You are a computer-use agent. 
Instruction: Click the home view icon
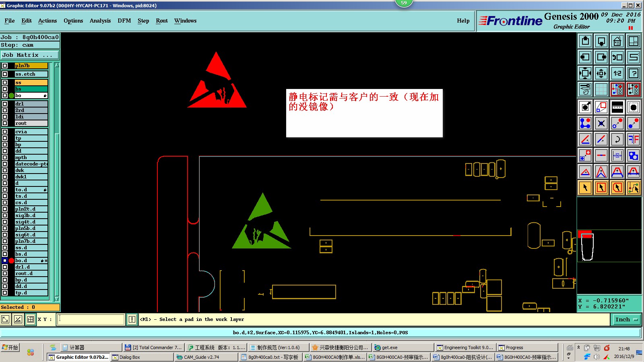617,41
